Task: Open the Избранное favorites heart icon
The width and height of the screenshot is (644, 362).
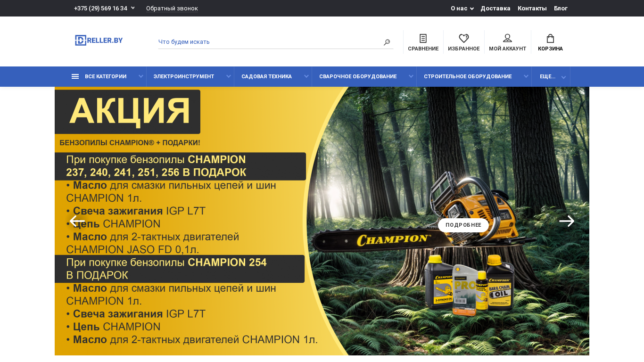Action: pos(464,38)
